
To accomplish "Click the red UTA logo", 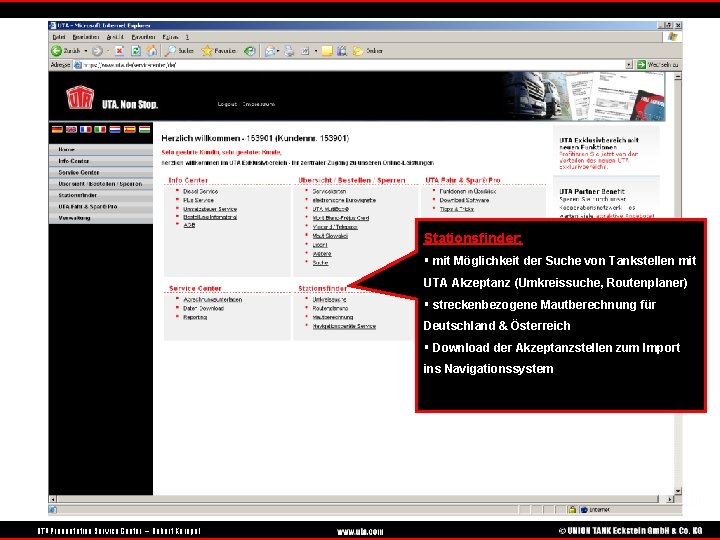I will 80,97.
